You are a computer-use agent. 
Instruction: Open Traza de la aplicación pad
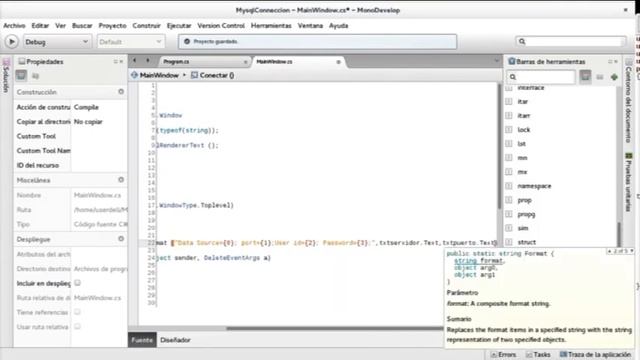click(x=596, y=355)
